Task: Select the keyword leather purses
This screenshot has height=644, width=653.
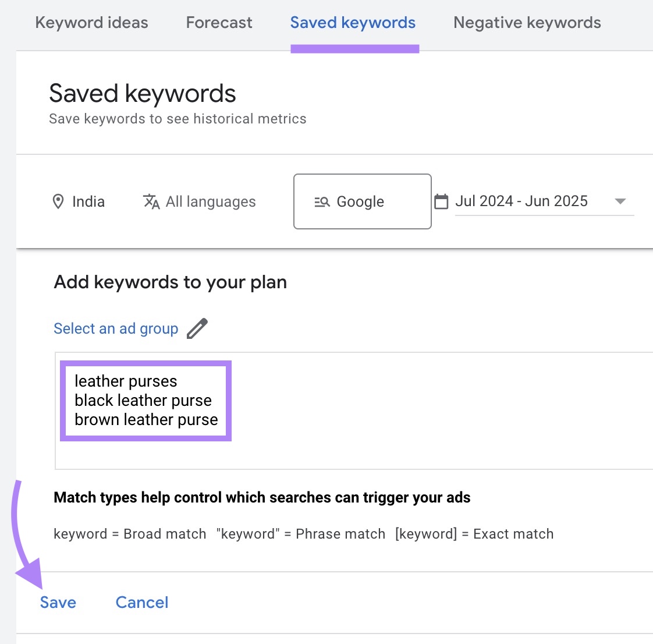Action: click(126, 381)
